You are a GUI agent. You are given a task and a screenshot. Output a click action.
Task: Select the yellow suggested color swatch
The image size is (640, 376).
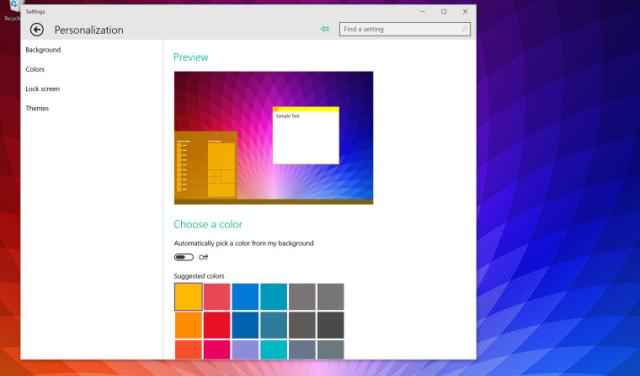pyautogui.click(x=189, y=297)
